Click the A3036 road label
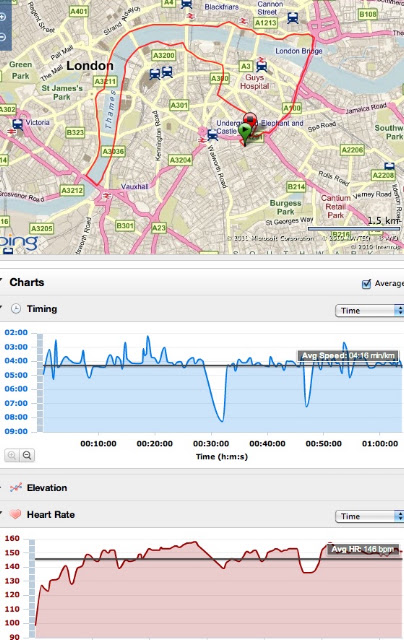 coord(113,151)
